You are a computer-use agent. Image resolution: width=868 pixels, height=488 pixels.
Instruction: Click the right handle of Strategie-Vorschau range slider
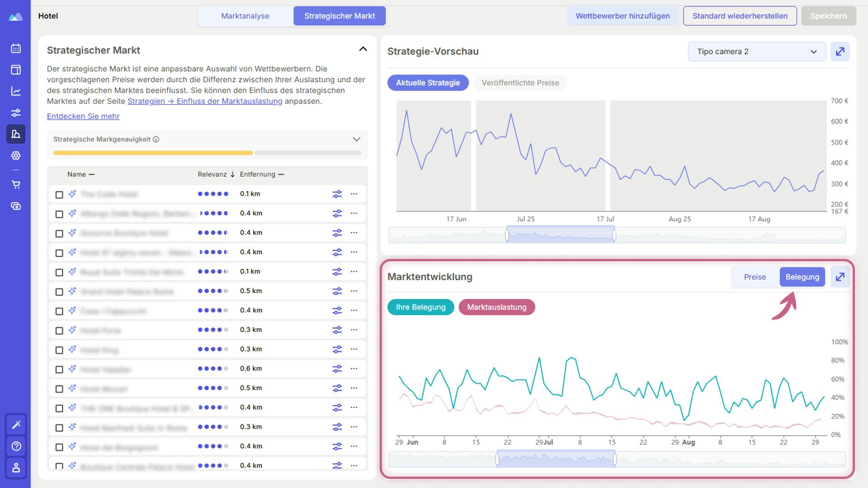click(614, 235)
